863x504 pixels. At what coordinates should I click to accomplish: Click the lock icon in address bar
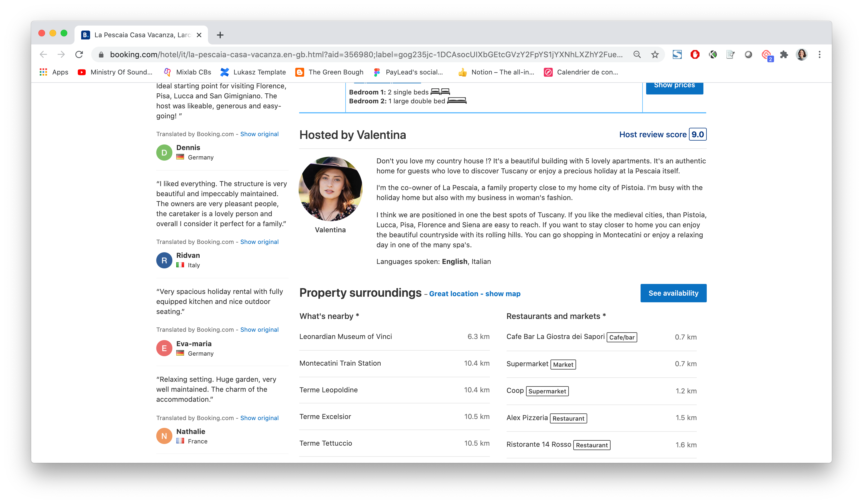tap(101, 55)
